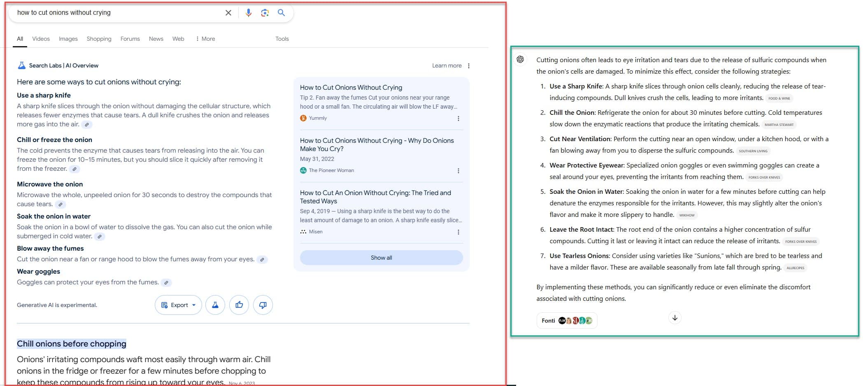The width and height of the screenshot is (868, 386).
Task: Open the Export dropdown
Action: (178, 305)
